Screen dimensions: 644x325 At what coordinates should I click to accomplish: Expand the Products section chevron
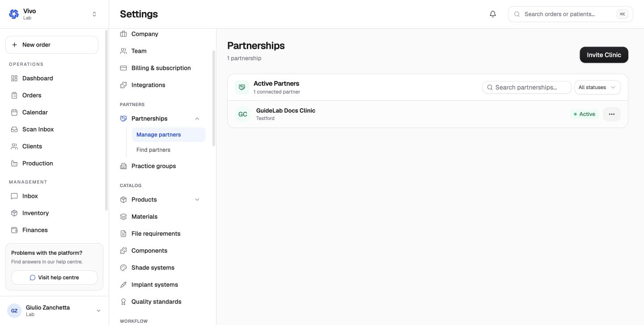point(197,200)
